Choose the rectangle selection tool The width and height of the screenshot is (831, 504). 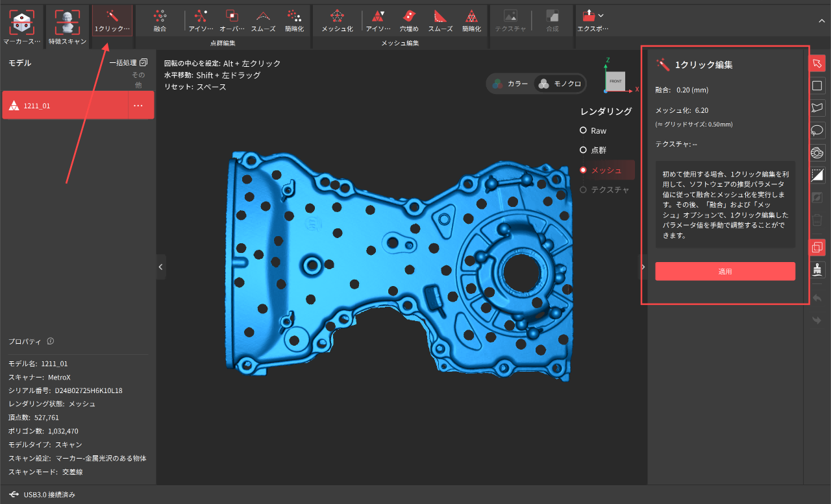(x=817, y=86)
